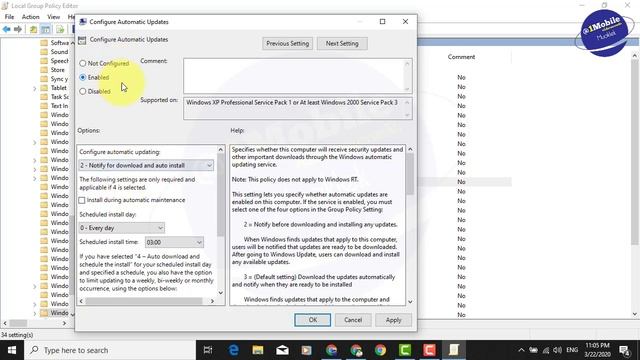Select the Disabled radio button

(83, 91)
